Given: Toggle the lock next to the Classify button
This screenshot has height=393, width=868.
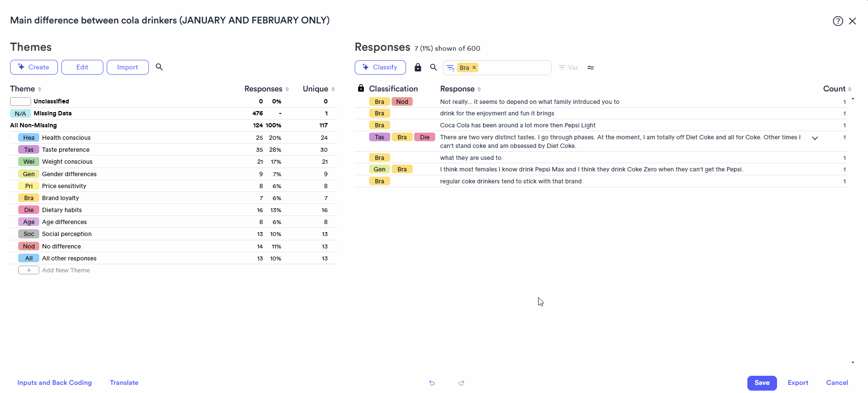Looking at the screenshot, I should tap(417, 67).
